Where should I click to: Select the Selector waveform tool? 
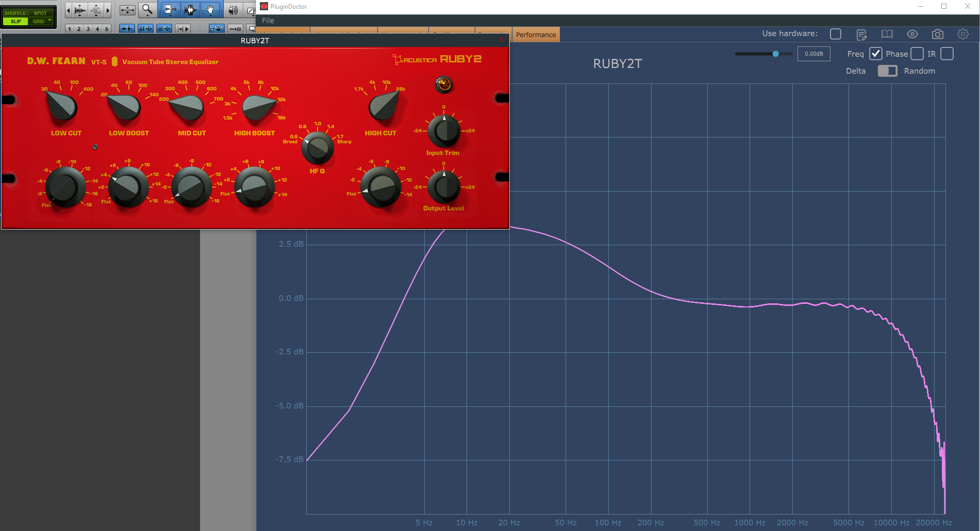click(190, 9)
